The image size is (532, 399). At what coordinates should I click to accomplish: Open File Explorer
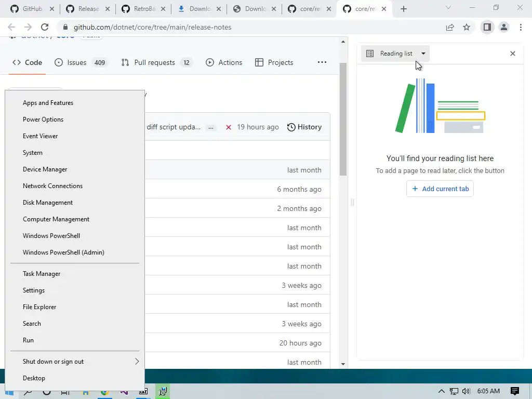click(75, 307)
